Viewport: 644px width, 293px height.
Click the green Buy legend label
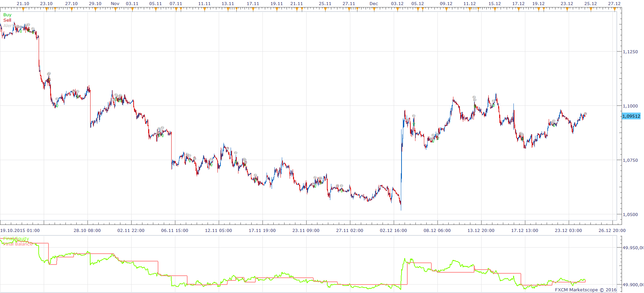(7, 15)
